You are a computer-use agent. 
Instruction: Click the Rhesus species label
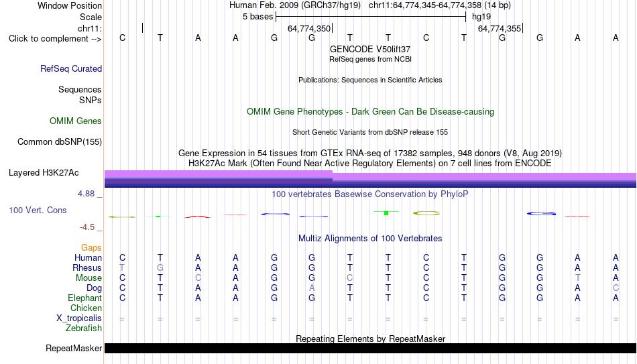click(87, 268)
